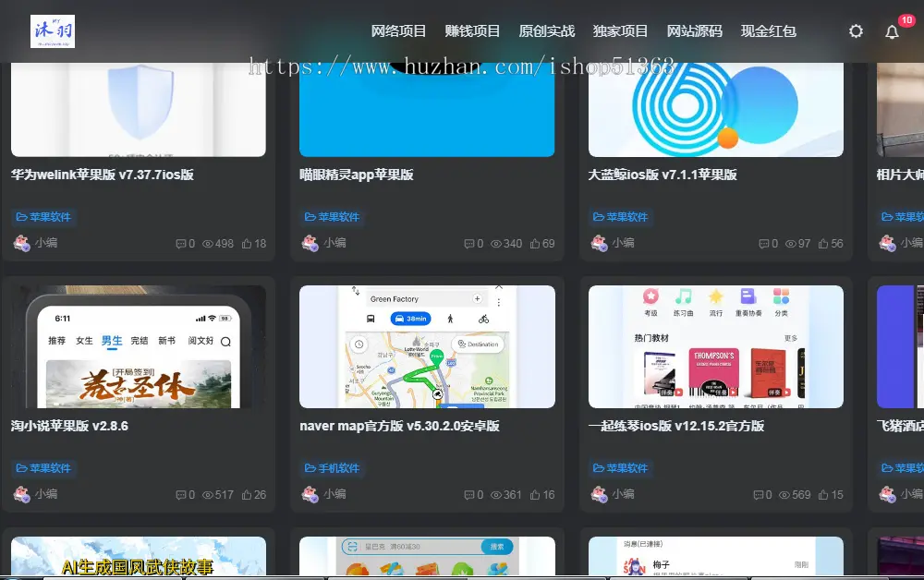Click 小编 avatar on 一起练琴 card

tap(600, 494)
